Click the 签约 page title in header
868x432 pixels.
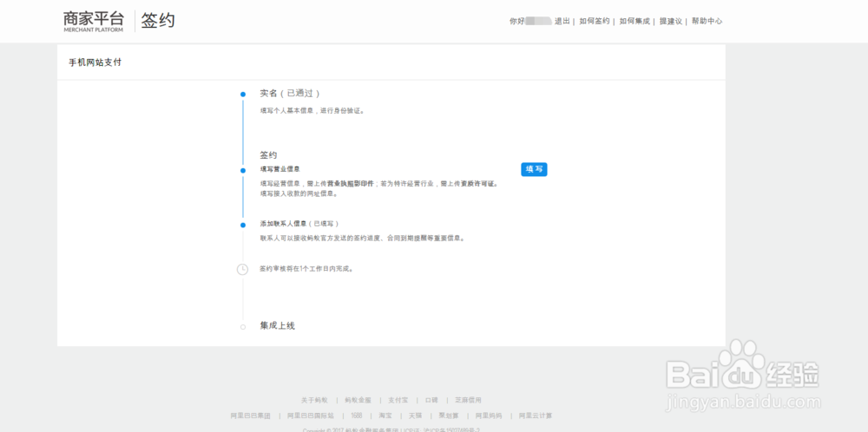tap(158, 21)
